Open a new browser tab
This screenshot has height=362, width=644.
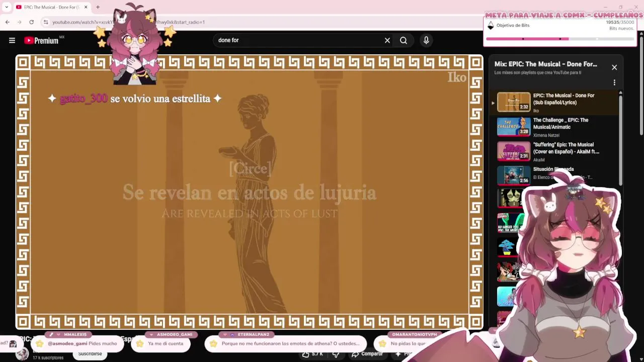coord(98,7)
